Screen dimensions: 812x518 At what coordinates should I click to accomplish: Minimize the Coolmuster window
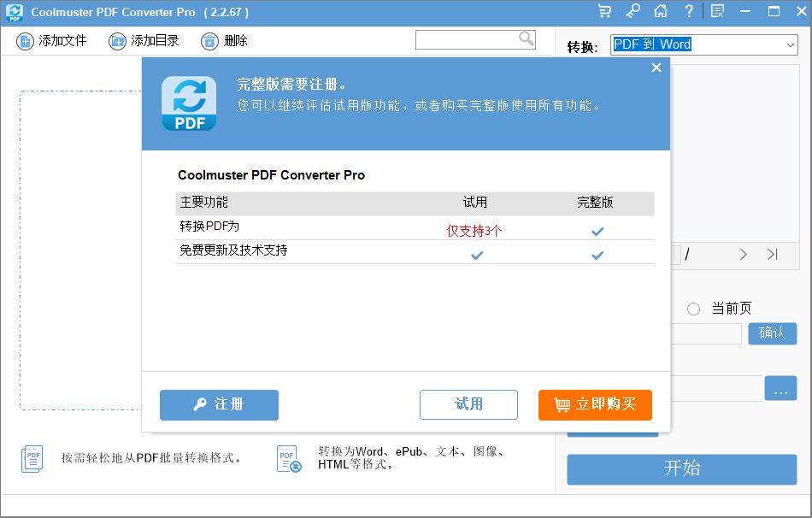pos(745,11)
